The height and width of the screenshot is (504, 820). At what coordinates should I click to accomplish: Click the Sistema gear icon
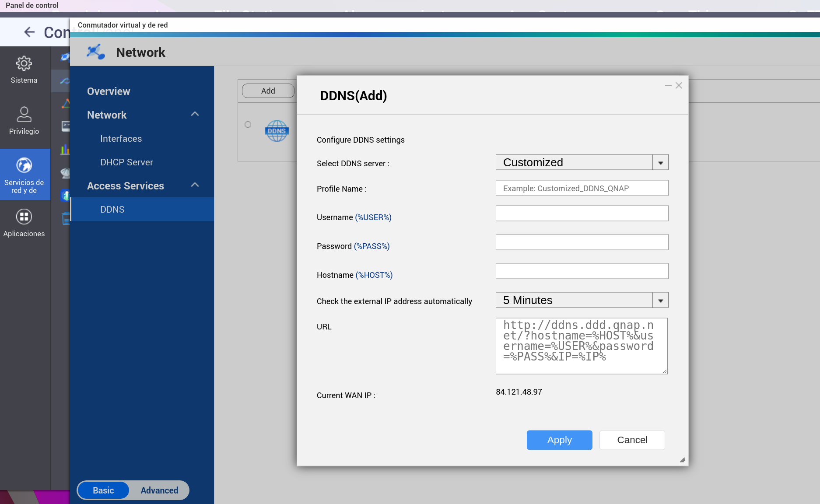point(24,64)
